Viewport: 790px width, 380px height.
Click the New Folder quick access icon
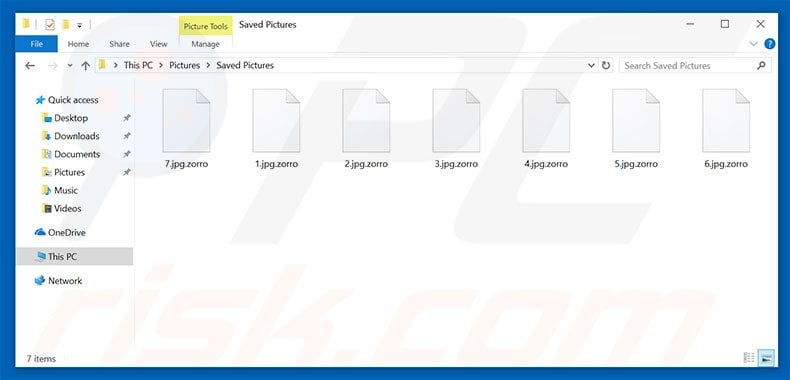(65, 24)
